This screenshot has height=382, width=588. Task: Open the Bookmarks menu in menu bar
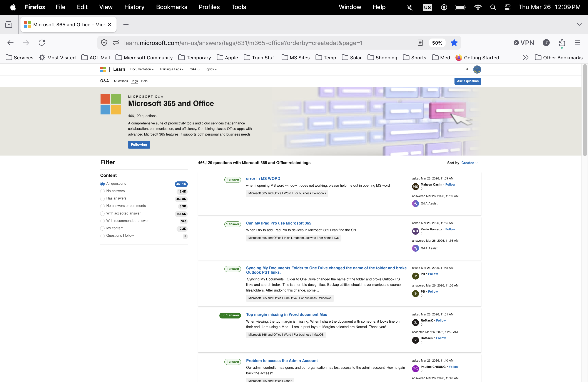(x=171, y=7)
